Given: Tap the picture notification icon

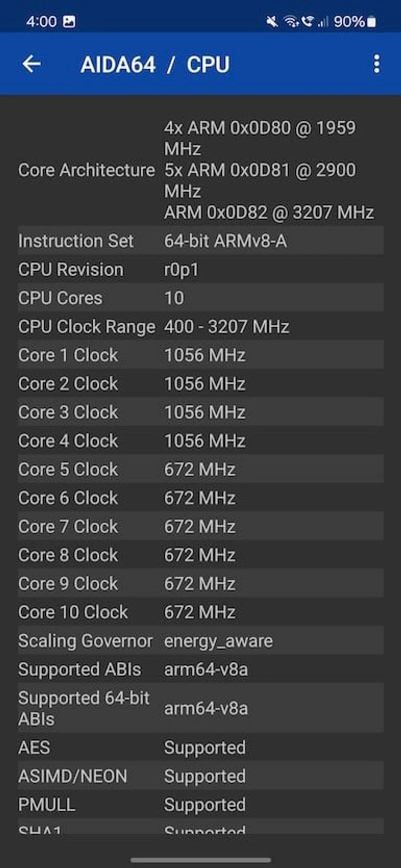Looking at the screenshot, I should pyautogui.click(x=69, y=22).
